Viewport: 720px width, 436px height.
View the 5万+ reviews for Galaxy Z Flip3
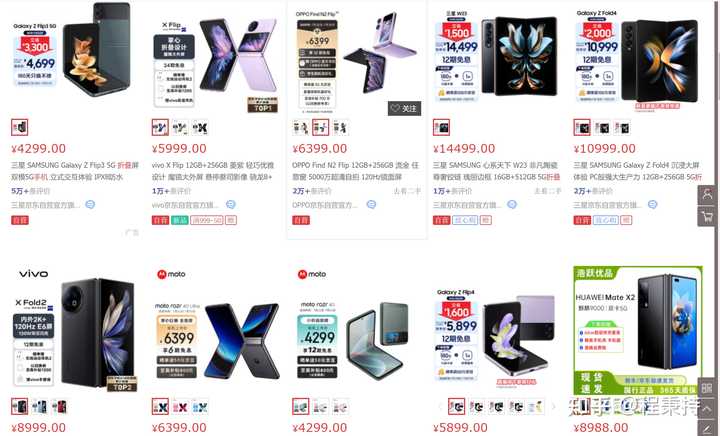click(x=30, y=191)
